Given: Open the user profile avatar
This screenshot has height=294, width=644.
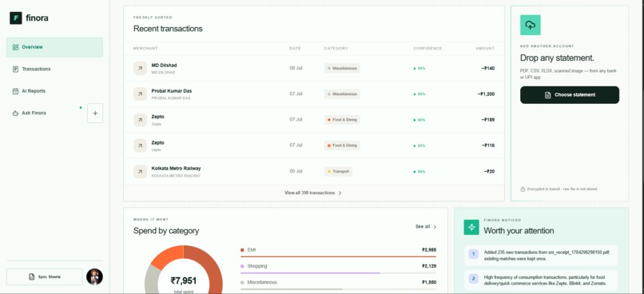Looking at the screenshot, I should (94, 276).
